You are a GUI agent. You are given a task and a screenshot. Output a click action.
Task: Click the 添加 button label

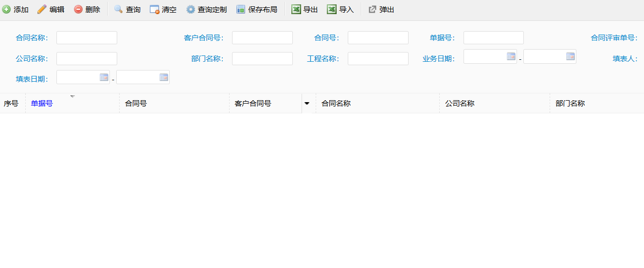coord(21,10)
